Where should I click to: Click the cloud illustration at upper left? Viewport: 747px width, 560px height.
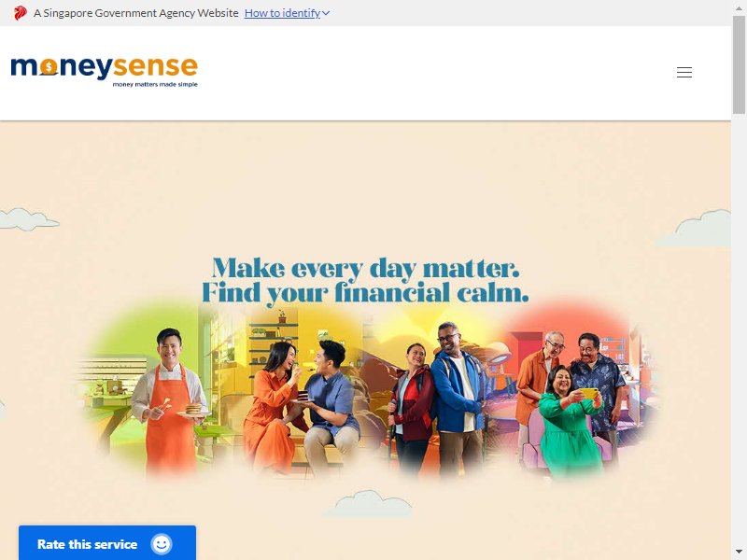[29, 219]
